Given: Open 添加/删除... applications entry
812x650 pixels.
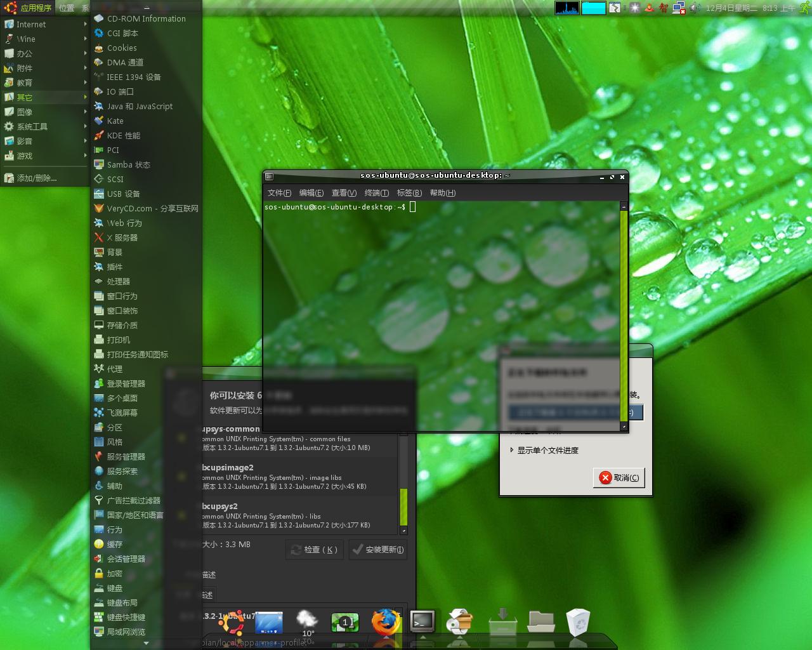Looking at the screenshot, I should click(x=45, y=178).
